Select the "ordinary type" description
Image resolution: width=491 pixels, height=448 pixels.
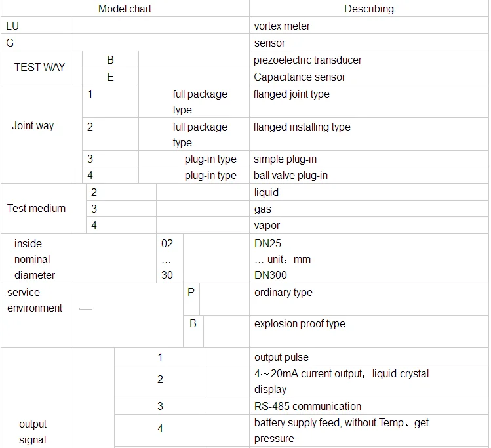coord(283,293)
